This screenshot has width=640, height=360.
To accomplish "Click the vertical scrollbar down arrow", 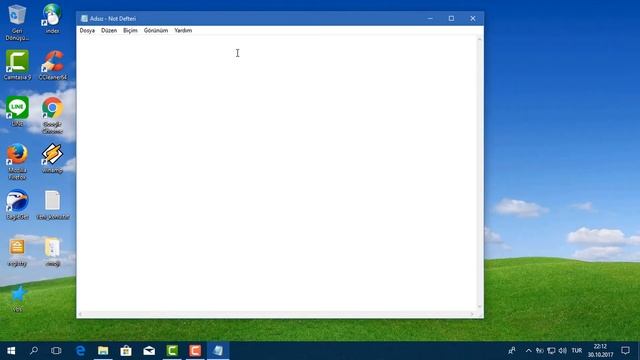I will [480, 307].
